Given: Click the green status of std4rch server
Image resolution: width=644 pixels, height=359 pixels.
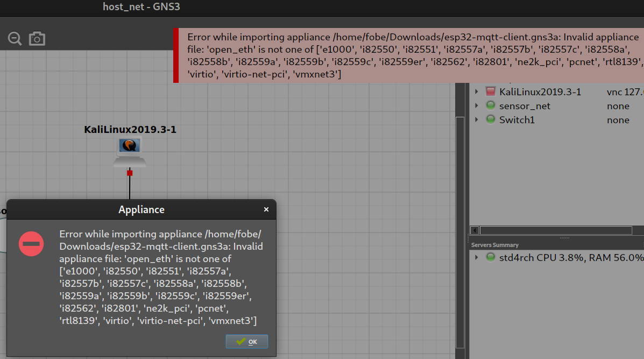Looking at the screenshot, I should (x=490, y=257).
